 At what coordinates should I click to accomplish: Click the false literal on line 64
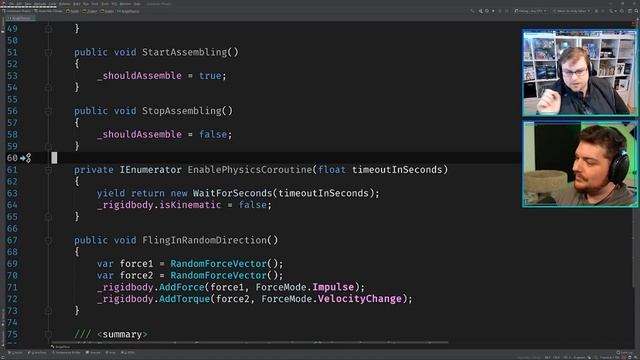252,205
